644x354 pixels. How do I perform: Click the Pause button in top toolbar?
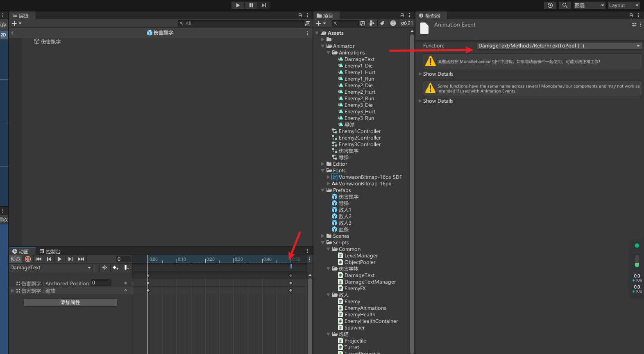(x=251, y=5)
